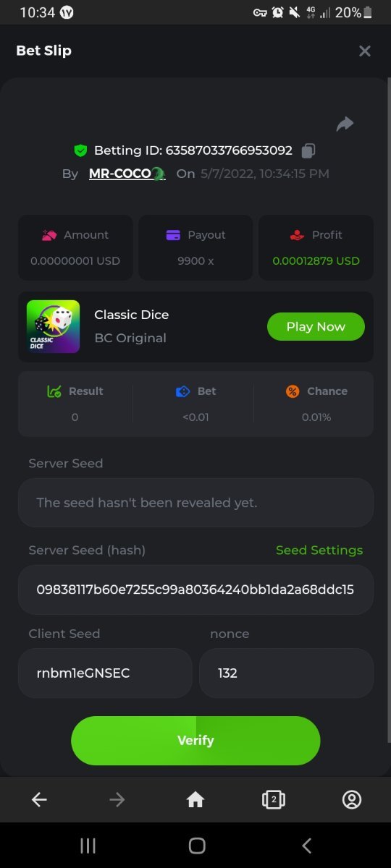The width and height of the screenshot is (391, 868).
Task: Open the browser profile account icon
Action: tap(352, 799)
